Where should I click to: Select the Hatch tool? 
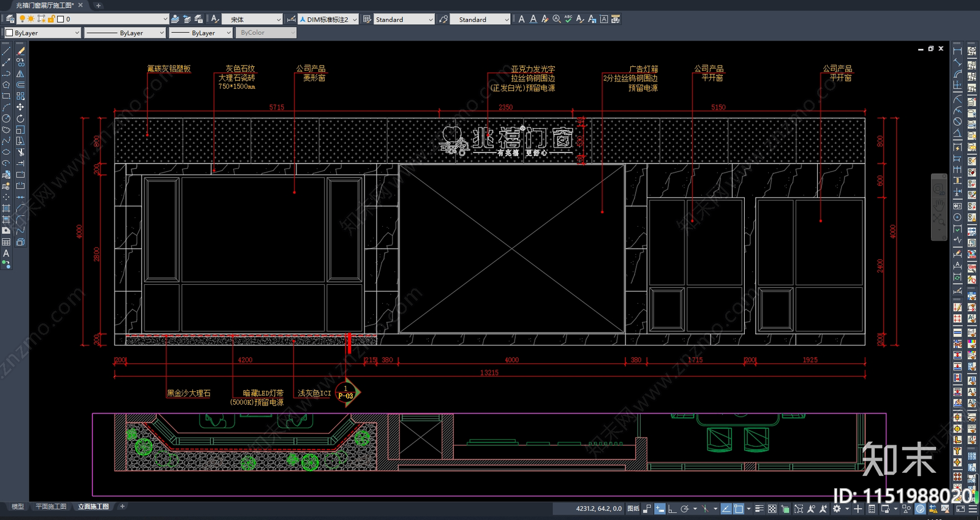point(6,208)
